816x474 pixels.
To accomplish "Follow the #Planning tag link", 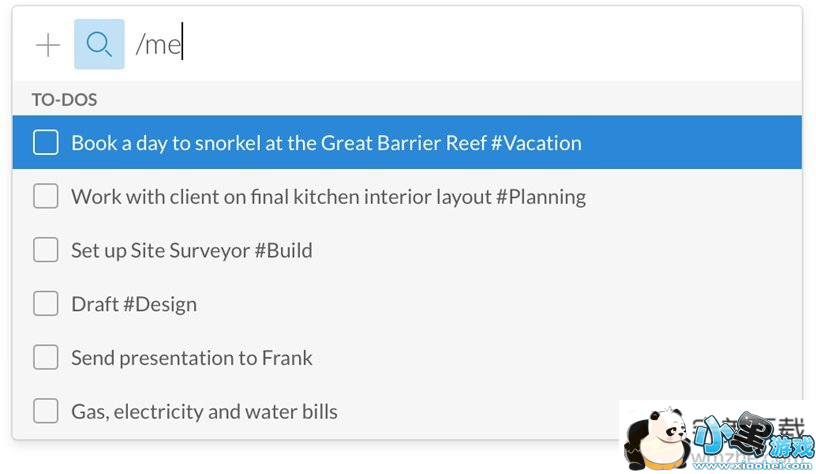I will [x=541, y=197].
